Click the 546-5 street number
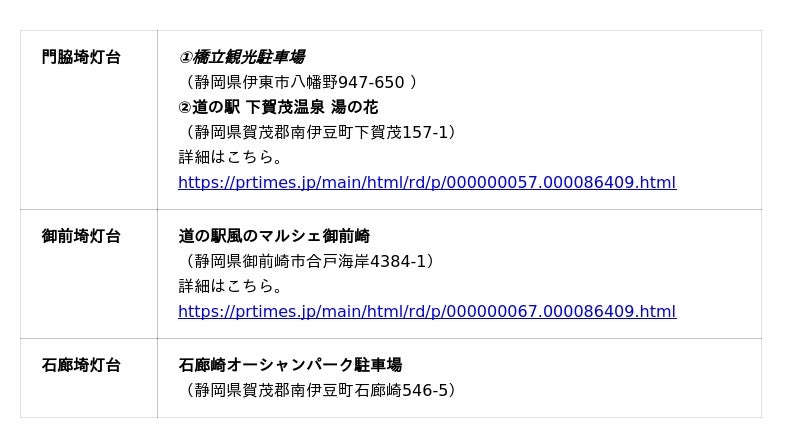800x448 pixels. (x=424, y=391)
